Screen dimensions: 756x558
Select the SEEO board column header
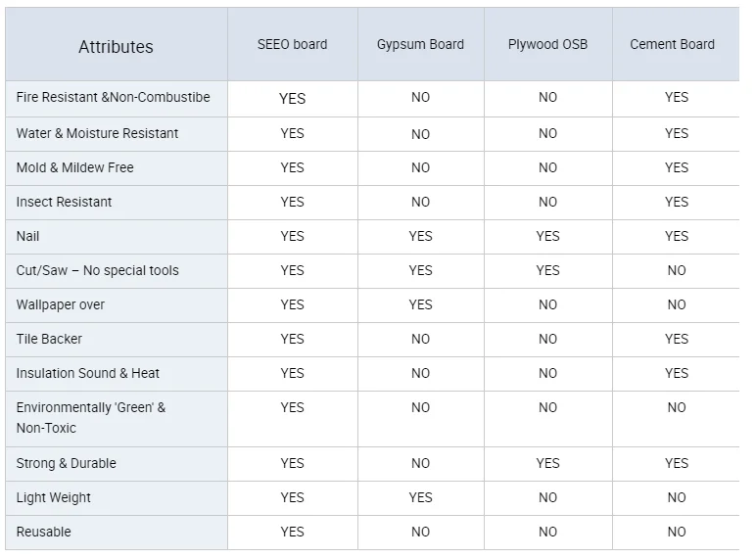(x=292, y=44)
